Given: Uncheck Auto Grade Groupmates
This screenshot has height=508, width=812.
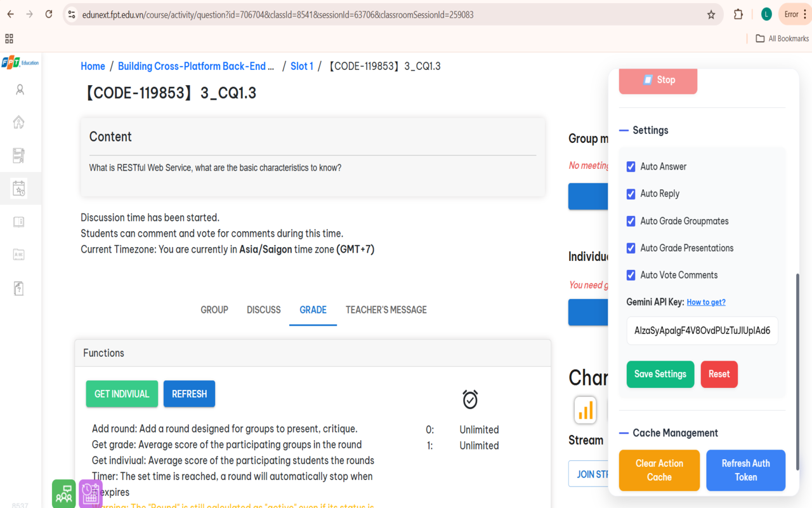Looking at the screenshot, I should click(631, 221).
